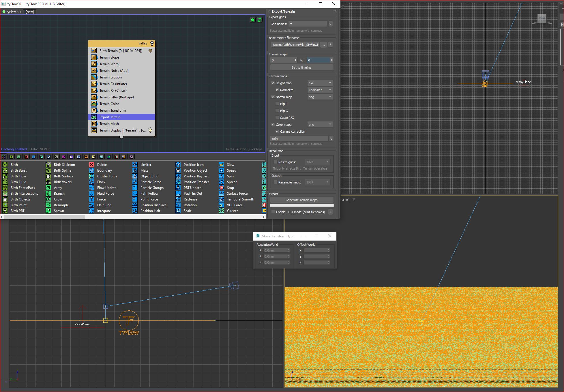Screen dimensions: 564x392
Task: Click the Generate Terrain maps button
Action: [302, 200]
